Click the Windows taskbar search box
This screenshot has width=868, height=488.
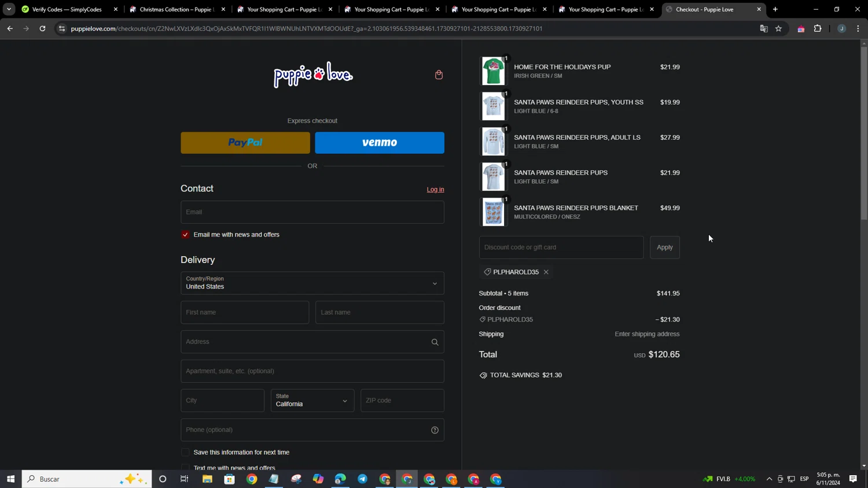(87, 479)
